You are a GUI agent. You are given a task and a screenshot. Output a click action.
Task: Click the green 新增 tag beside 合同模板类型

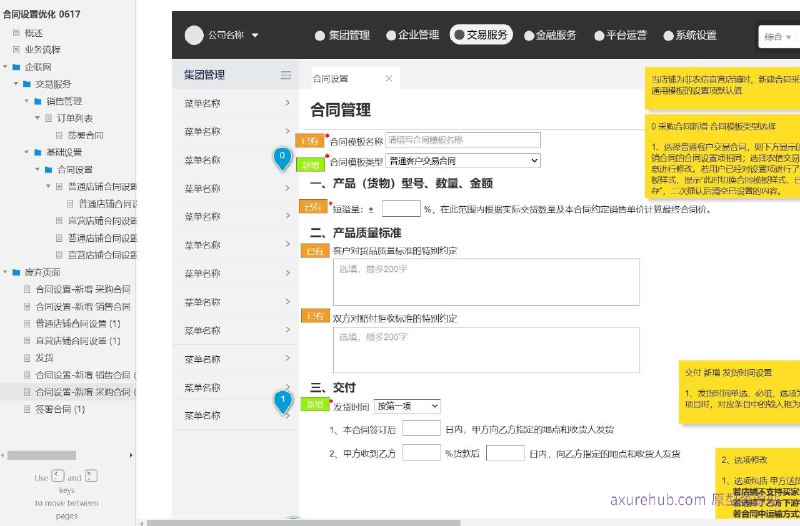(x=310, y=164)
